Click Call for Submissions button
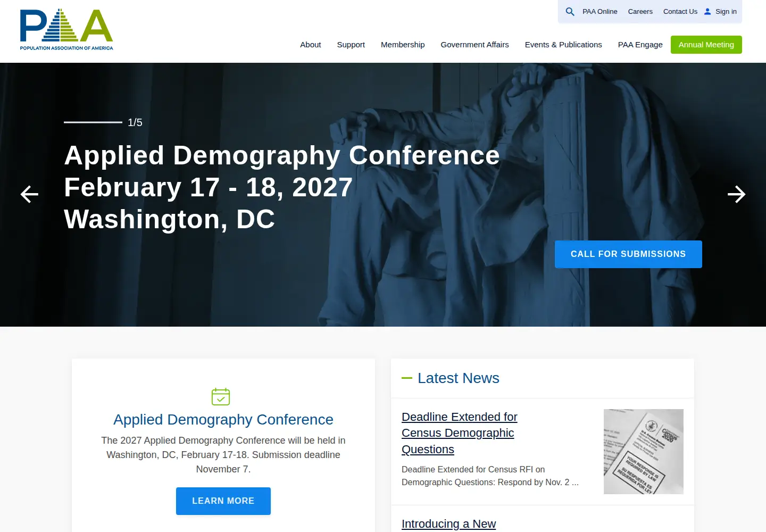Image resolution: width=766 pixels, height=532 pixels. pos(628,254)
